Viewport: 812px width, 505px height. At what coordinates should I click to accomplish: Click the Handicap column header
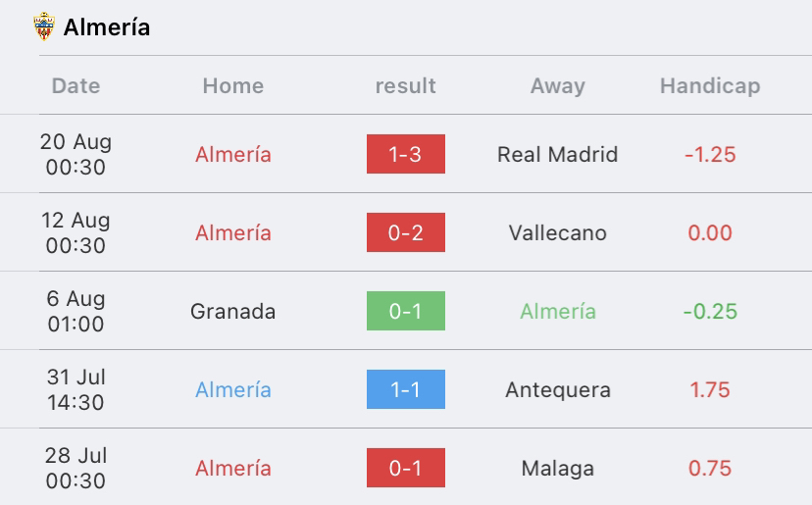point(710,86)
